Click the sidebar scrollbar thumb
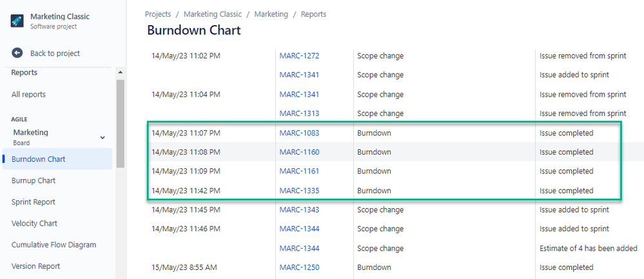This screenshot has height=279, width=644. point(120,124)
